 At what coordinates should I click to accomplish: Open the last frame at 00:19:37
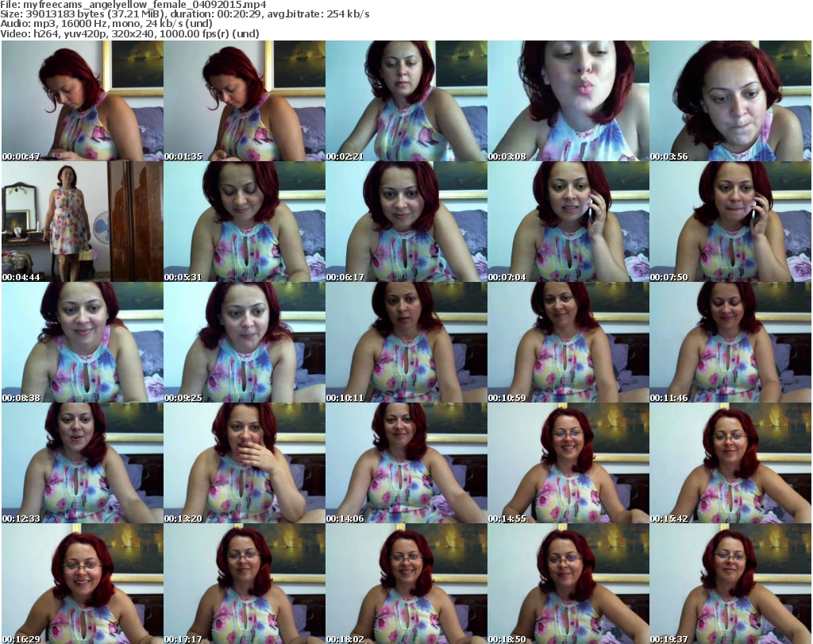pos(730,584)
